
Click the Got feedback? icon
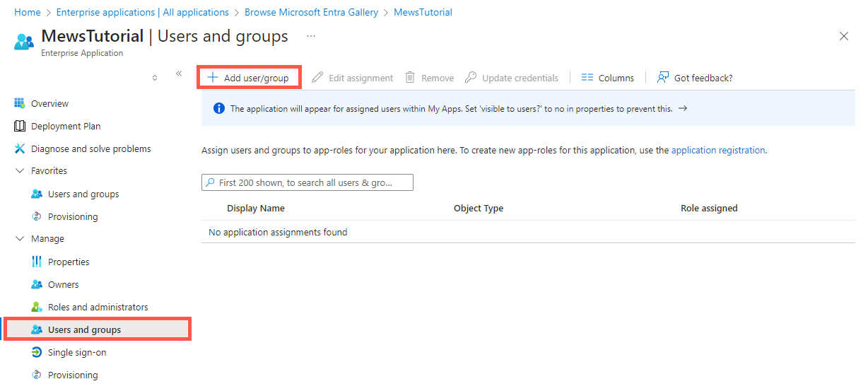tap(663, 78)
